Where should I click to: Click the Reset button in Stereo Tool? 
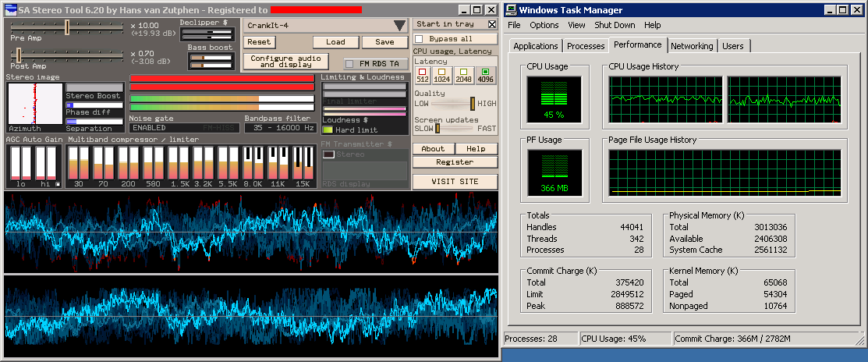[259, 42]
